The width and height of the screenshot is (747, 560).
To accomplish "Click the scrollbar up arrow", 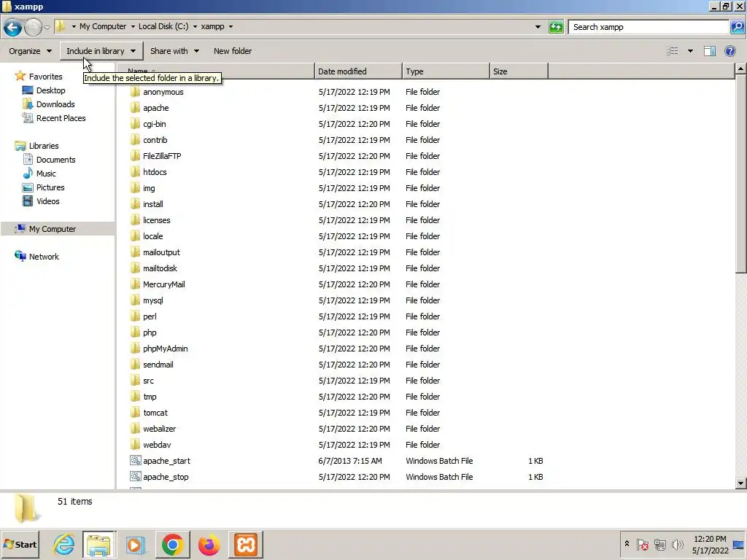I will [x=740, y=69].
